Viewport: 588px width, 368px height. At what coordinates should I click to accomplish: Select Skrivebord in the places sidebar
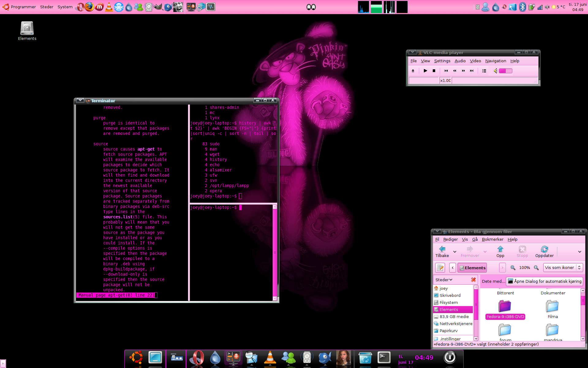(453, 296)
